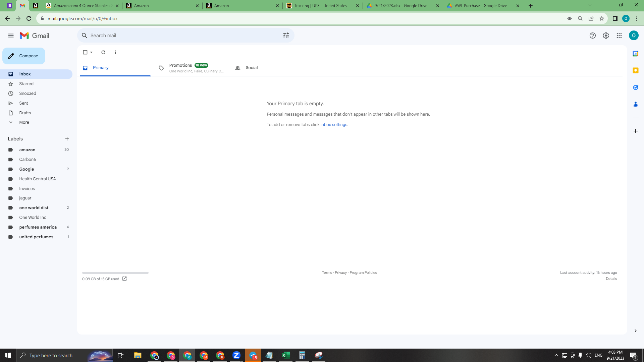This screenshot has width=644, height=362.
Task: Open Google apps grid
Action: (619, 36)
